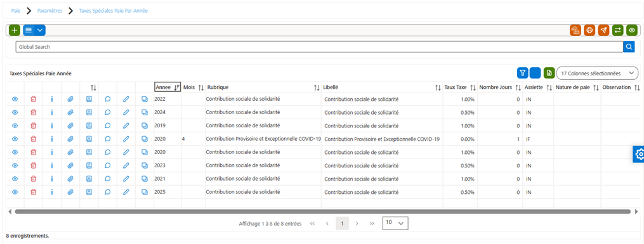
Task: Click the green plus add-record button
Action: pyautogui.click(x=15, y=30)
